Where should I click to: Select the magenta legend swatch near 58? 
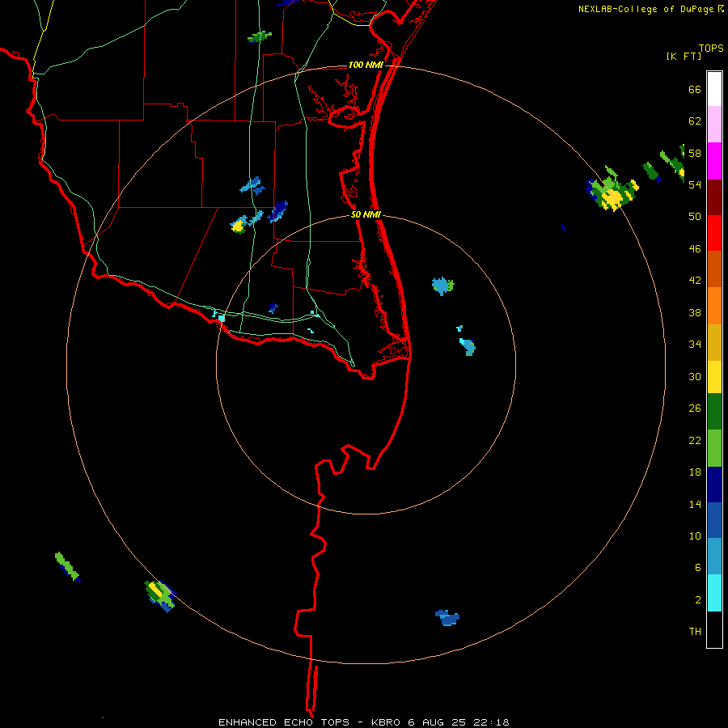tap(714, 161)
